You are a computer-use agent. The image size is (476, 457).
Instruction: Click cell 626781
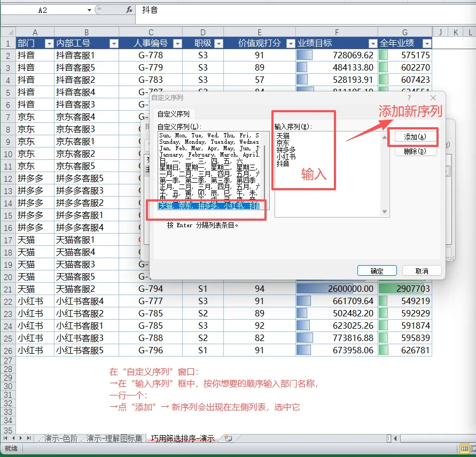[x=404, y=350]
